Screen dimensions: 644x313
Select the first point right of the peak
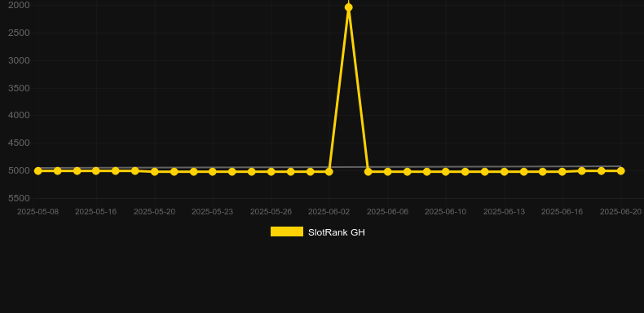point(368,172)
